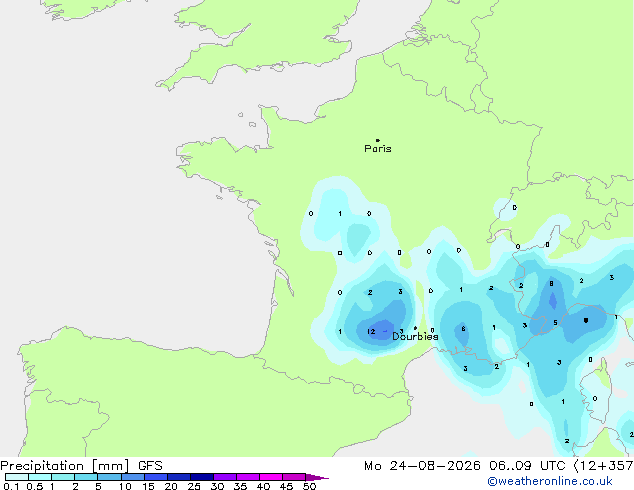Pick legend swatch between 10 and 15
This screenshot has width=634, height=490.
pos(133,477)
